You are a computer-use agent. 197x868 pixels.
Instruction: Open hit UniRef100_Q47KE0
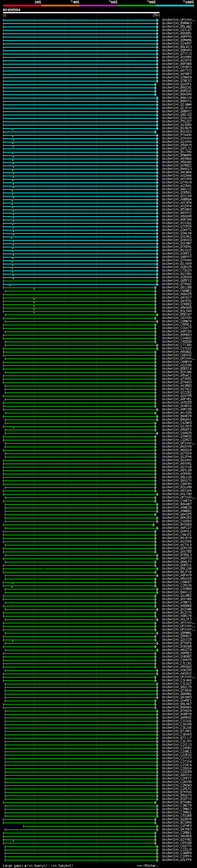177,830
